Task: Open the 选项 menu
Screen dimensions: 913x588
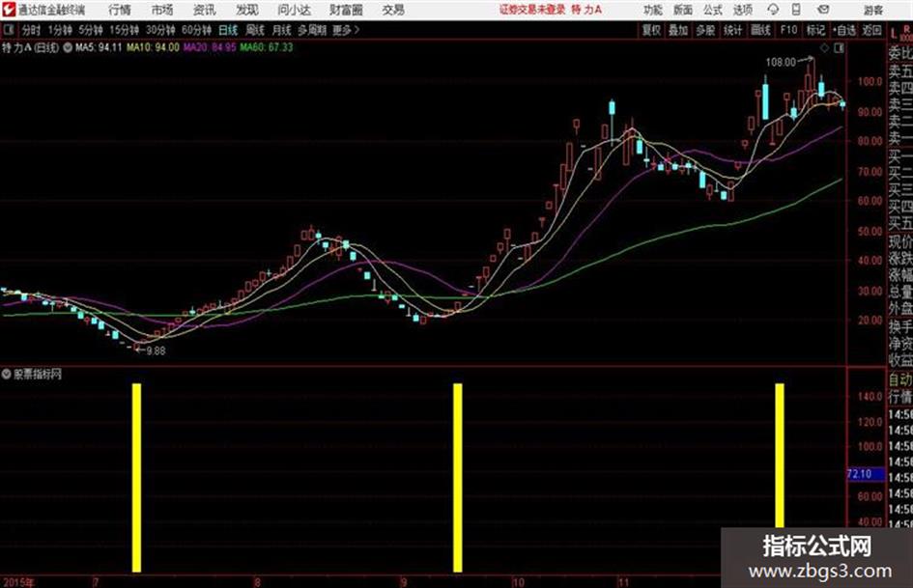Action: pyautogui.click(x=743, y=10)
